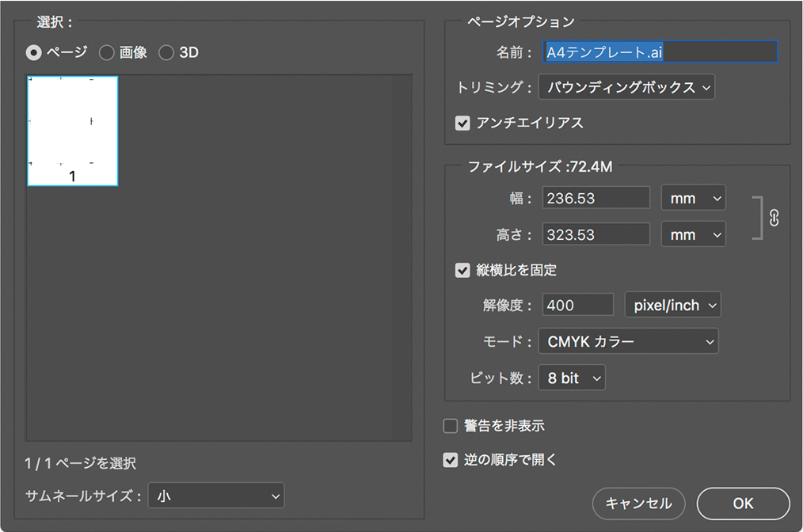Viewport: 803px width, 532px height.
Task: Toggle the 縦横比を固定 checkbox
Action: point(462,270)
